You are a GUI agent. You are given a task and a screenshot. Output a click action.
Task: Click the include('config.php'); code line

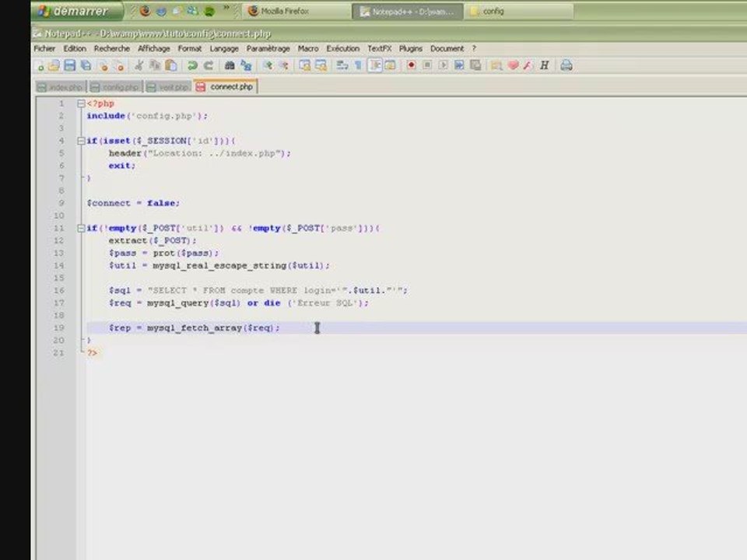coord(147,116)
